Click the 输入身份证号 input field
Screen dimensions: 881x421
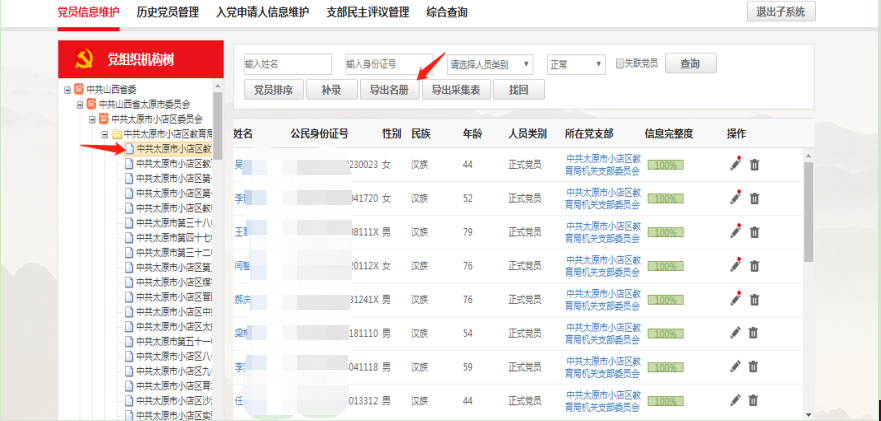tap(392, 64)
